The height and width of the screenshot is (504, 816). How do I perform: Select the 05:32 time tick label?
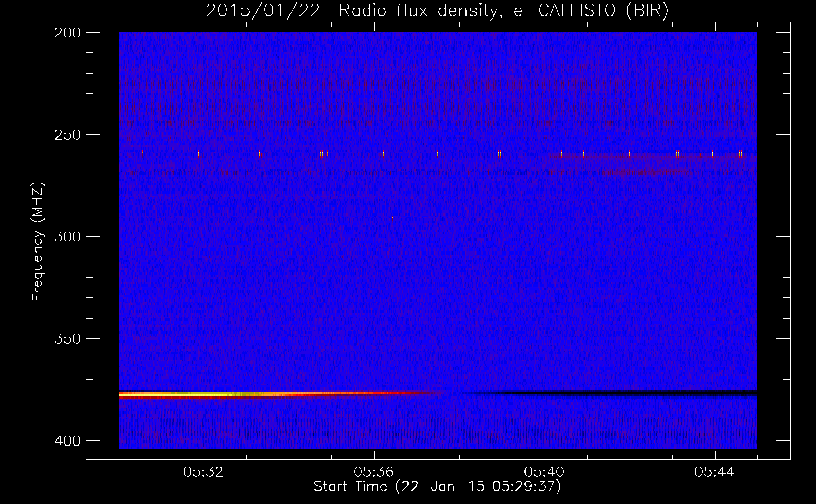tap(204, 472)
